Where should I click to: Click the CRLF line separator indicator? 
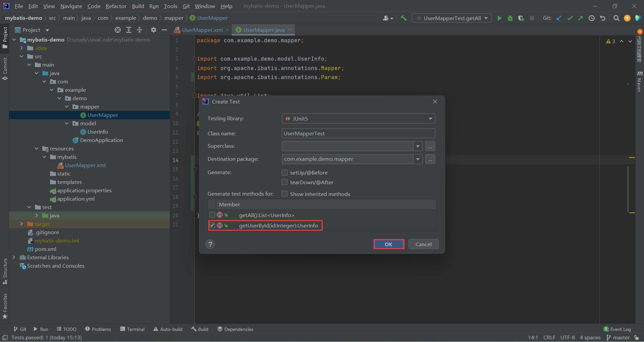(549, 337)
